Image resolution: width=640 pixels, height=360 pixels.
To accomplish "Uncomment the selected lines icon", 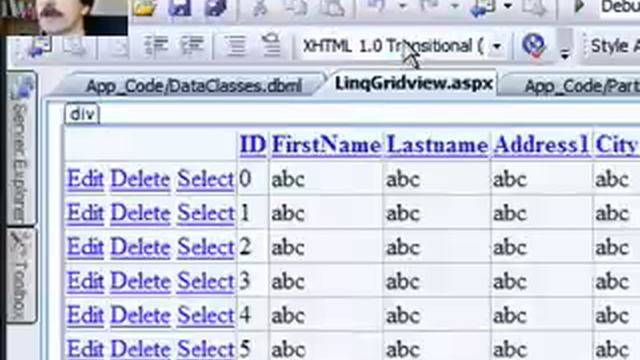I will pos(271,44).
